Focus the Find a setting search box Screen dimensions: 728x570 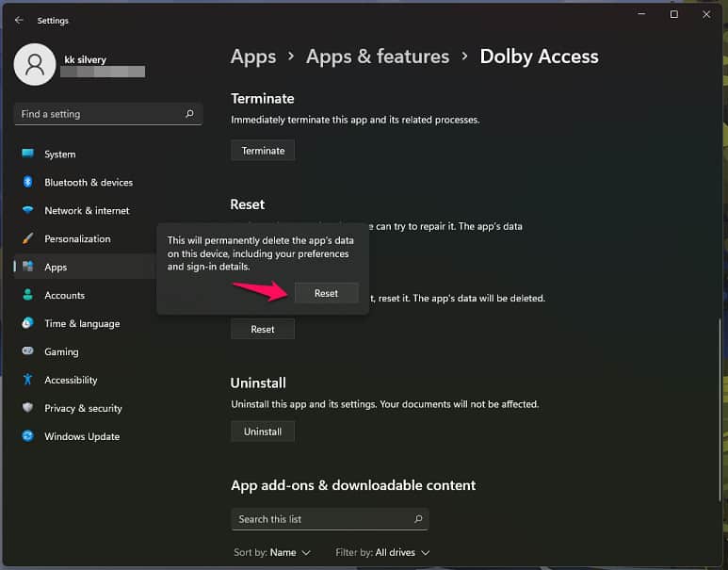pyautogui.click(x=99, y=114)
